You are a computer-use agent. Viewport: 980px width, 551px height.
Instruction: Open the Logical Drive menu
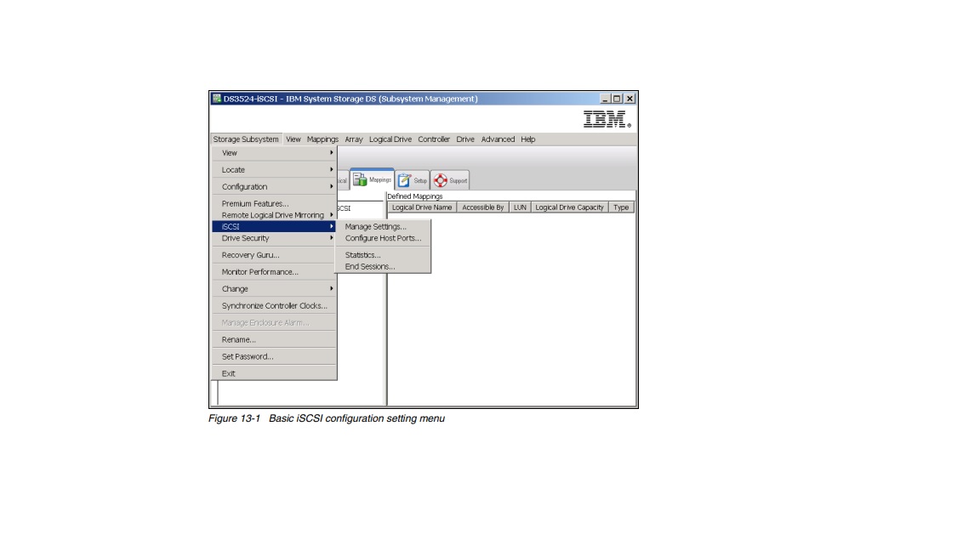point(390,139)
